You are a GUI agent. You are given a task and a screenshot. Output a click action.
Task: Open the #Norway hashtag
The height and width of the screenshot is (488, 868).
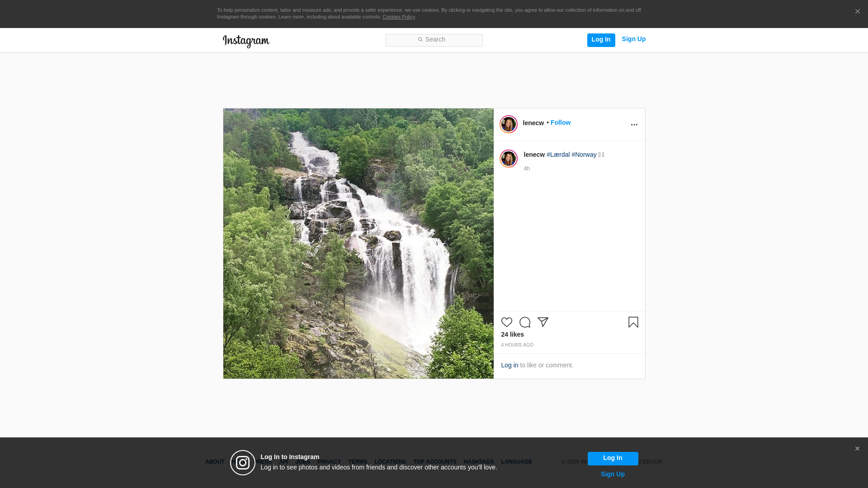click(584, 155)
